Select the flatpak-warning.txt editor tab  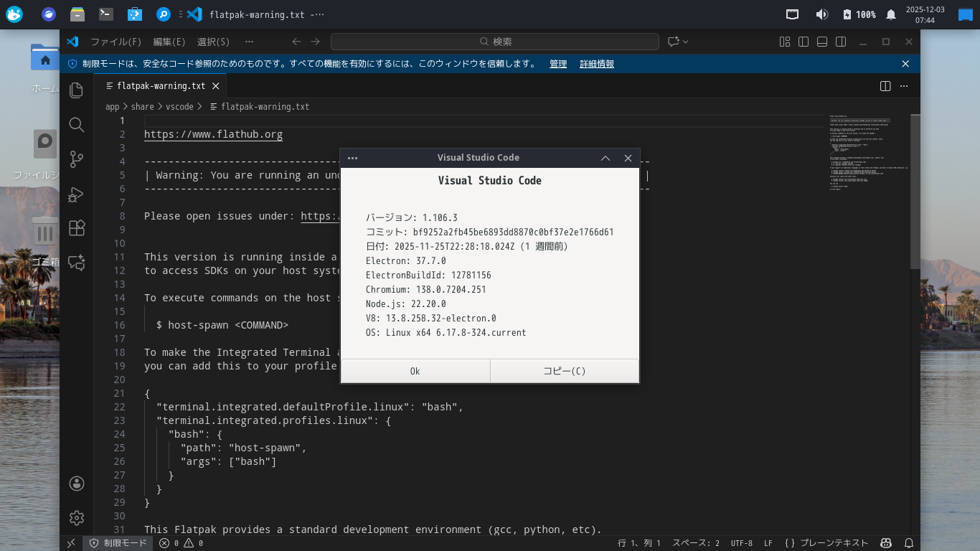point(161,86)
